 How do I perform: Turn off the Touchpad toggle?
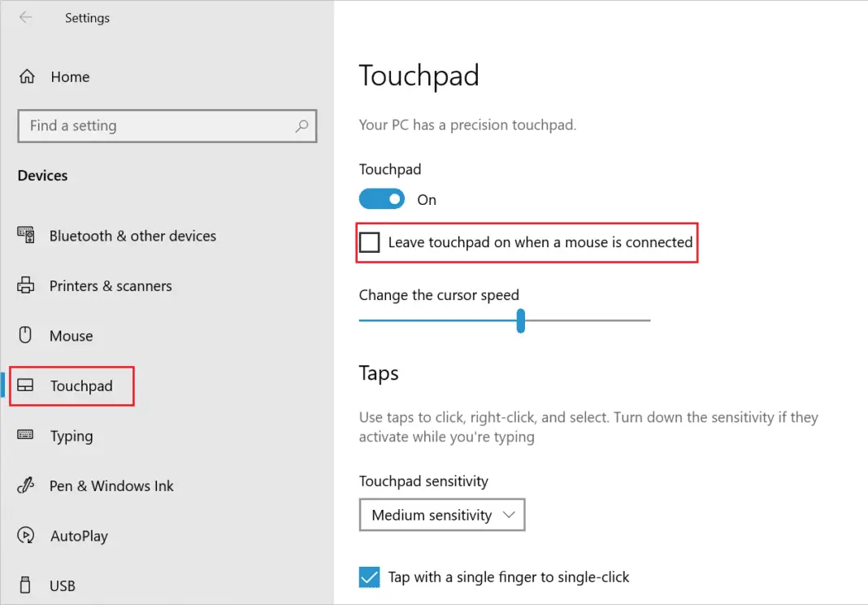pos(381,198)
